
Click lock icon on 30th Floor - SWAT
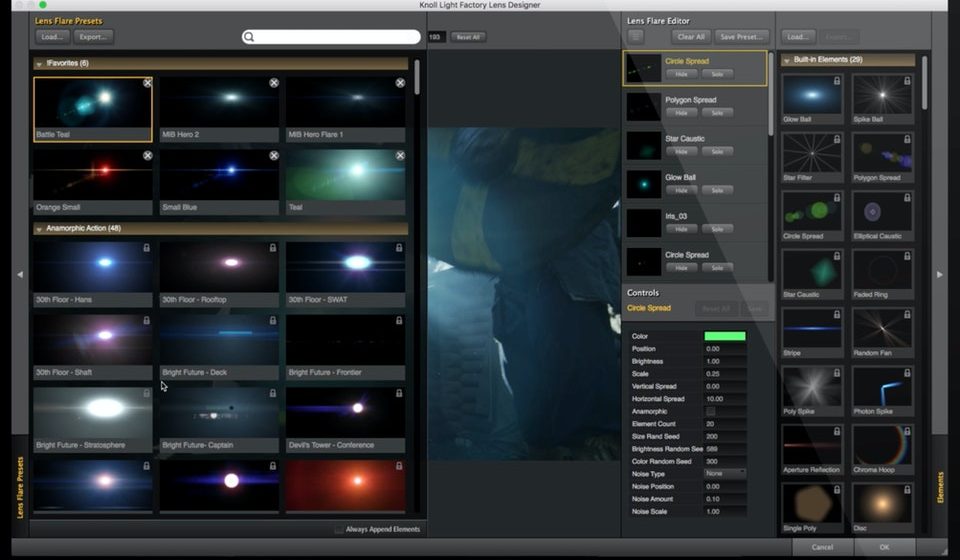click(x=399, y=248)
